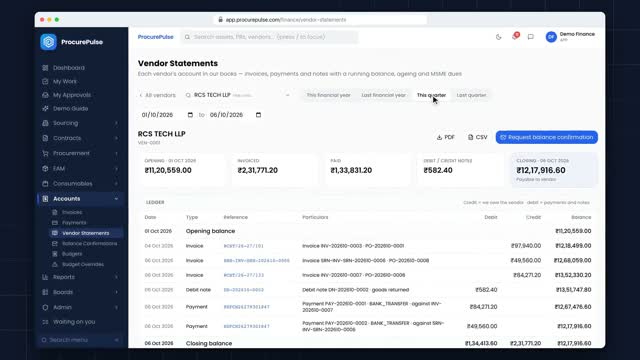This screenshot has width=640, height=360.
Task: Click the Boards grid icon
Action: click(x=45, y=292)
